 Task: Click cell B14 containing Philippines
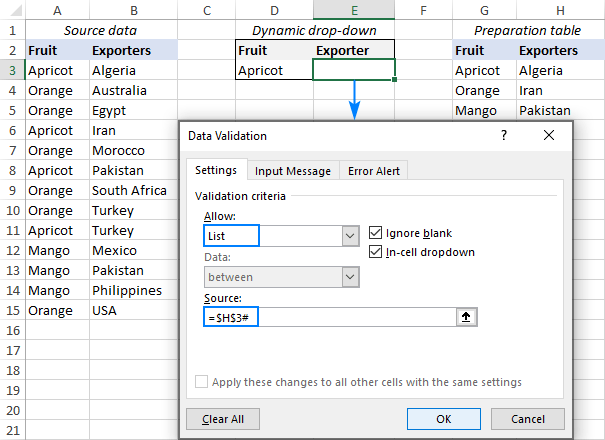tap(134, 290)
